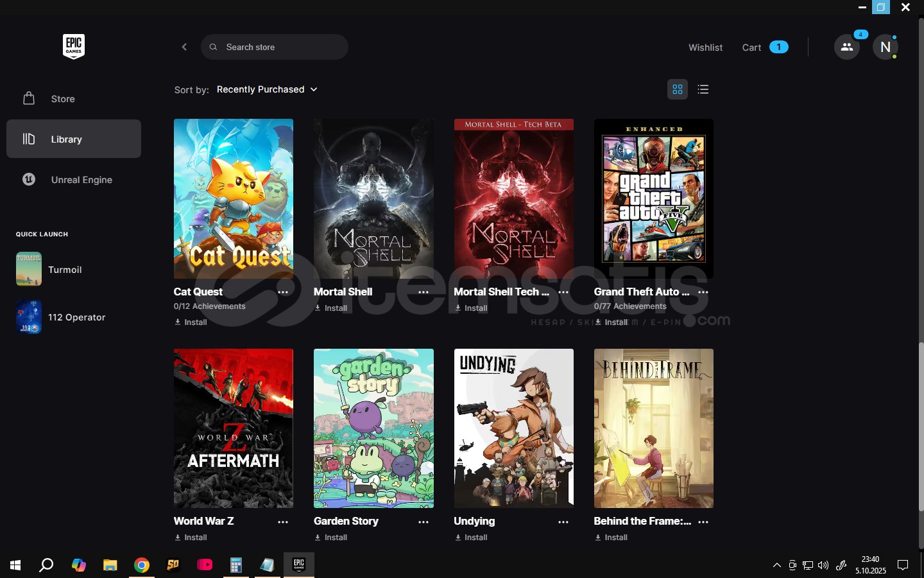Open the friends list icon
Viewport: 924px width, 578px height.
point(847,47)
